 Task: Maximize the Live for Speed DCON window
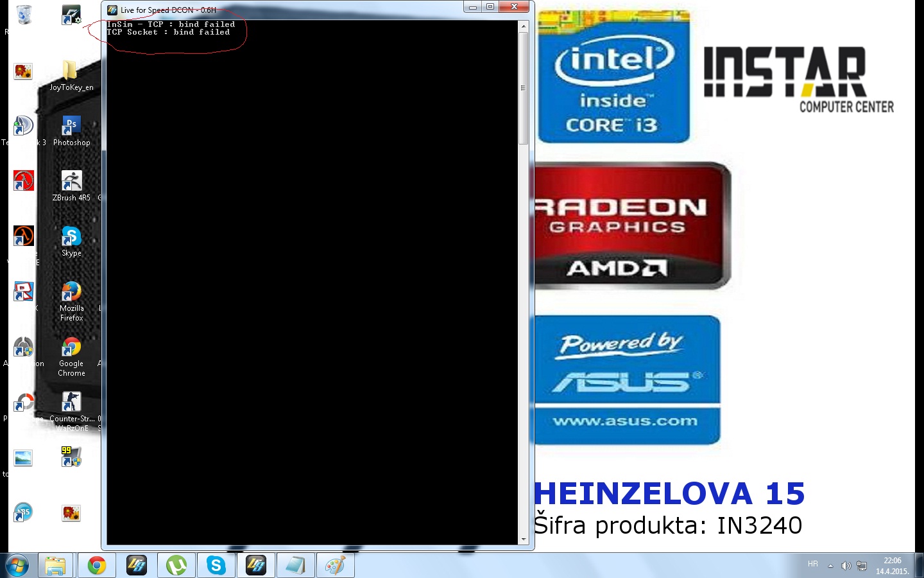[x=490, y=8]
